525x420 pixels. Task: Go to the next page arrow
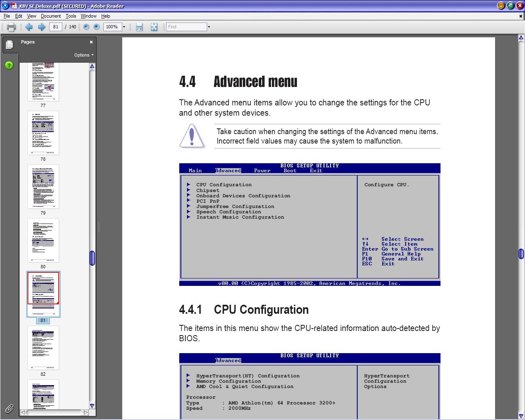click(41, 27)
